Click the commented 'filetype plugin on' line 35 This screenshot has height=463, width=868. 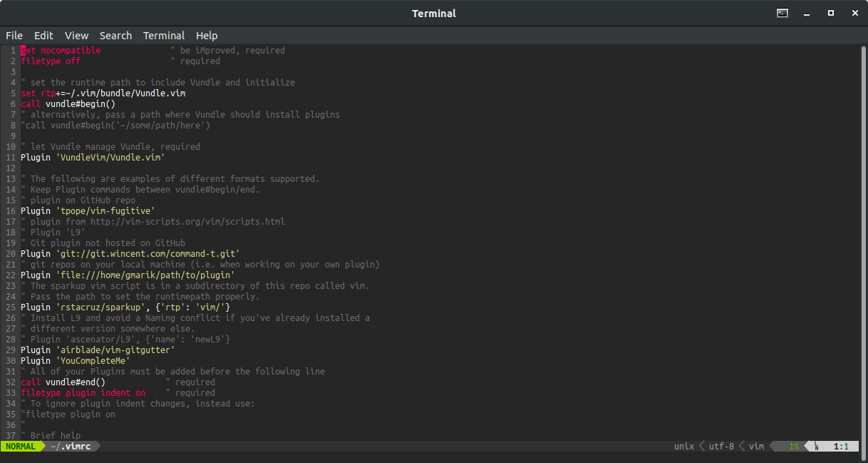[68, 414]
